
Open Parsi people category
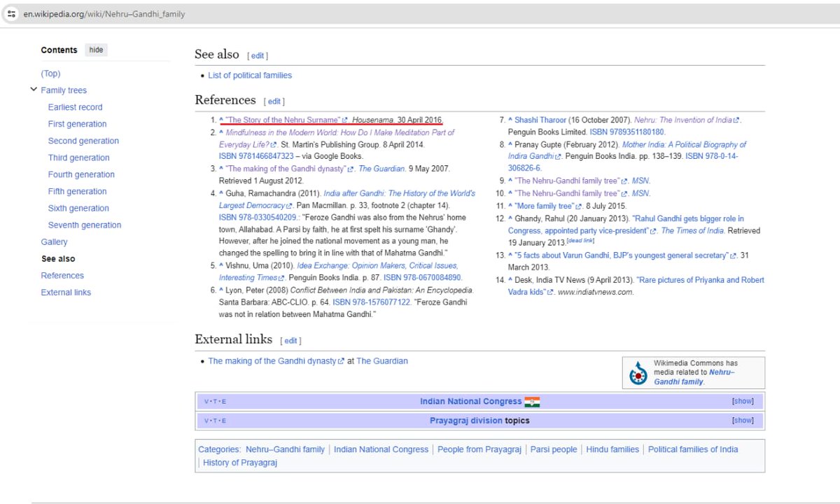(554, 449)
